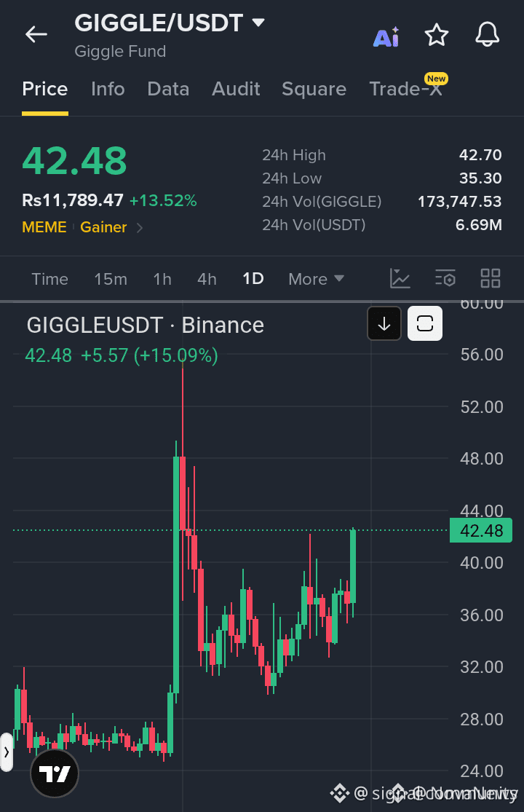The width and height of the screenshot is (524, 812).
Task: Open the Audit tab
Action: tap(236, 89)
